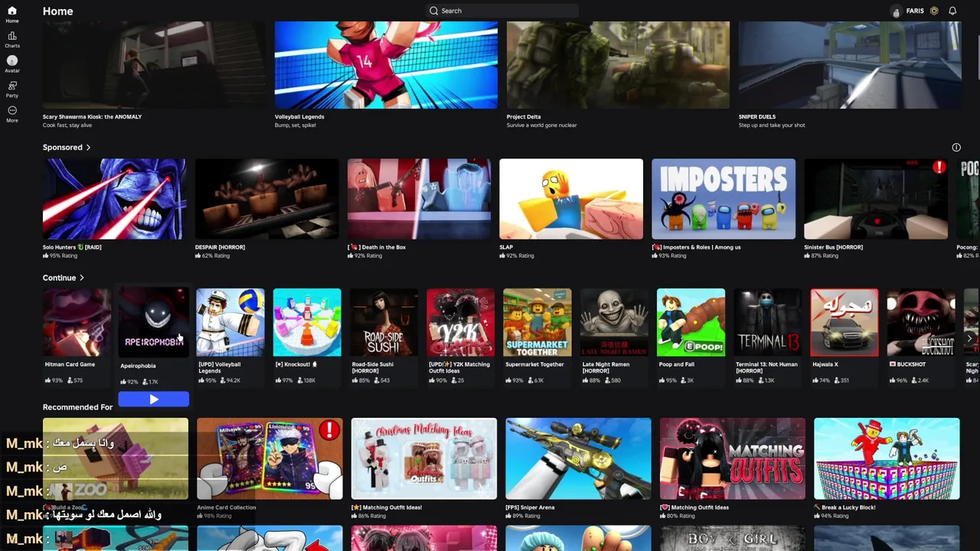Open Knockout! game tile
The image size is (980, 551).
coord(307,322)
